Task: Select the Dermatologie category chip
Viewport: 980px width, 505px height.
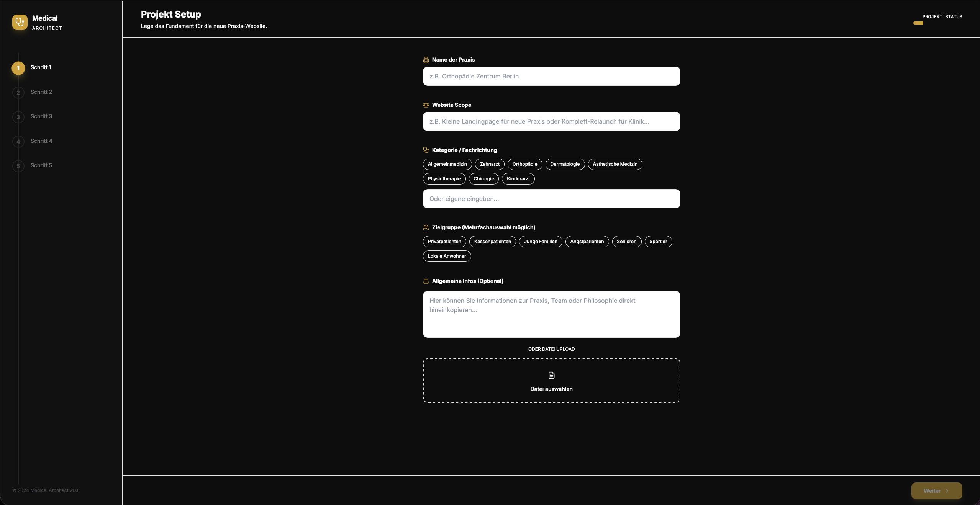Action: [565, 164]
